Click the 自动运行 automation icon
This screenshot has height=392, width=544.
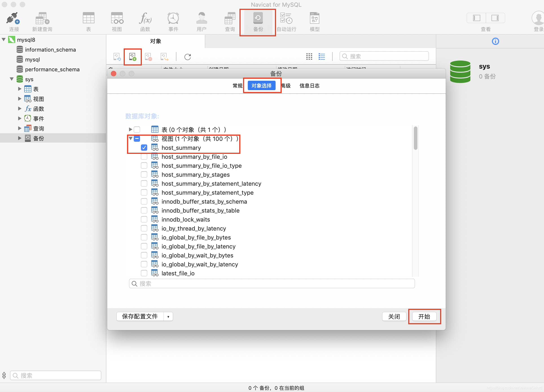(286, 19)
